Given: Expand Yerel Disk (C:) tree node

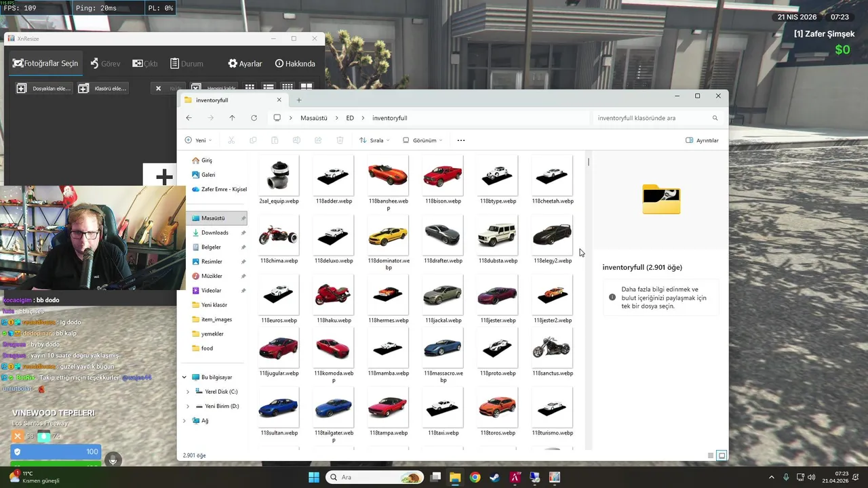Looking at the screenshot, I should click(x=188, y=392).
